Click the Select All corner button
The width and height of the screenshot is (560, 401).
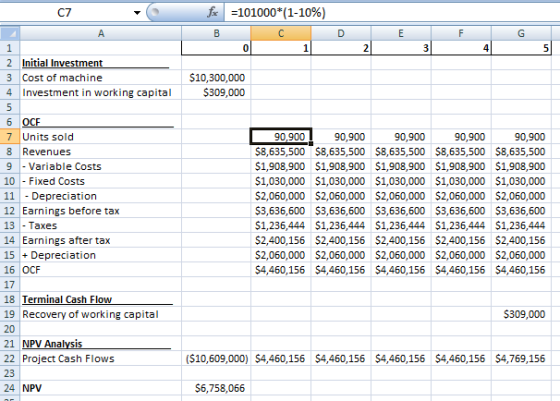(10, 34)
